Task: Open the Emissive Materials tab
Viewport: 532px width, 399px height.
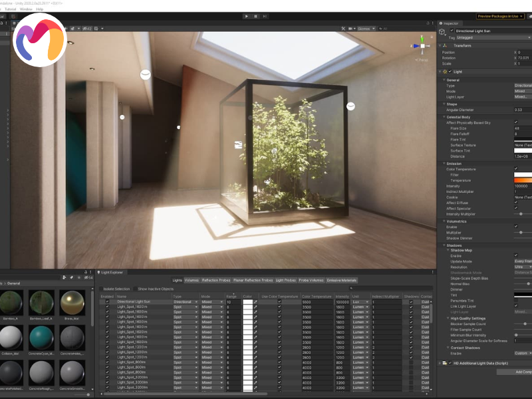Action: [x=341, y=281]
